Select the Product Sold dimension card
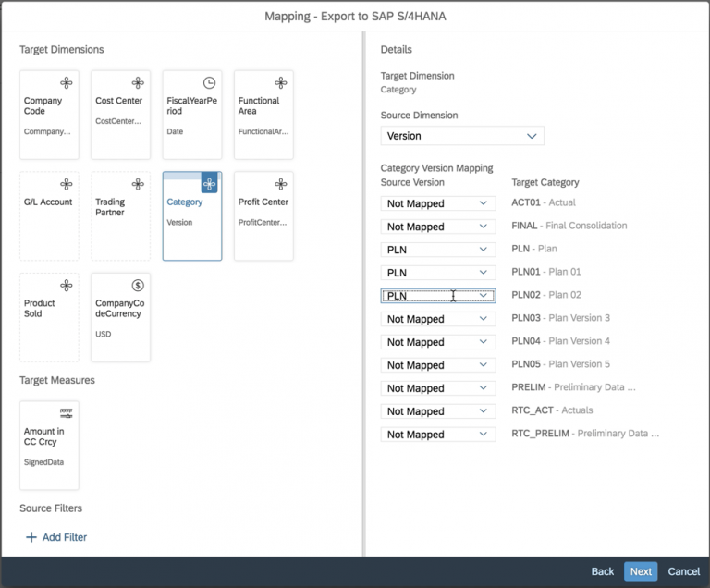 click(49, 317)
